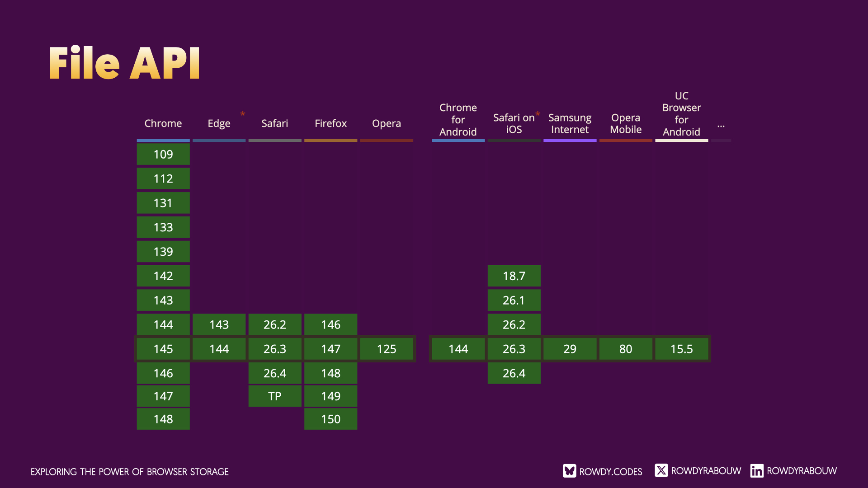
Task: Click the Bluesky butterfly icon
Action: (569, 471)
